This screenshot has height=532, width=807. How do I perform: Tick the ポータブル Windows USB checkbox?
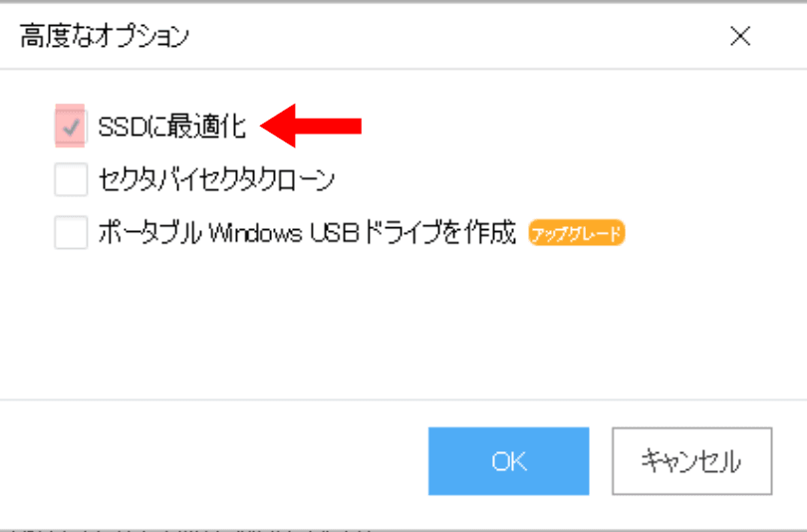(x=71, y=232)
